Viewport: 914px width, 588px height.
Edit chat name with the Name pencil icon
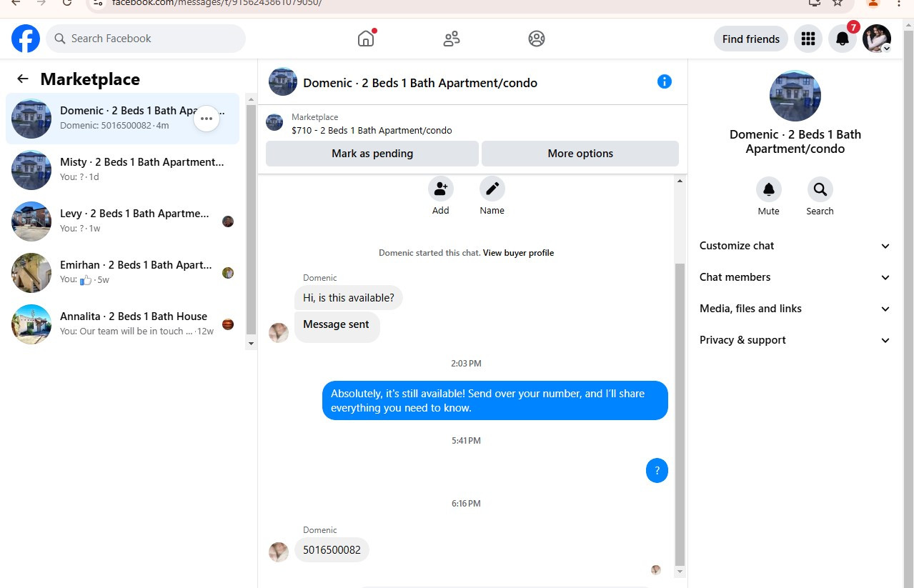[x=492, y=189]
